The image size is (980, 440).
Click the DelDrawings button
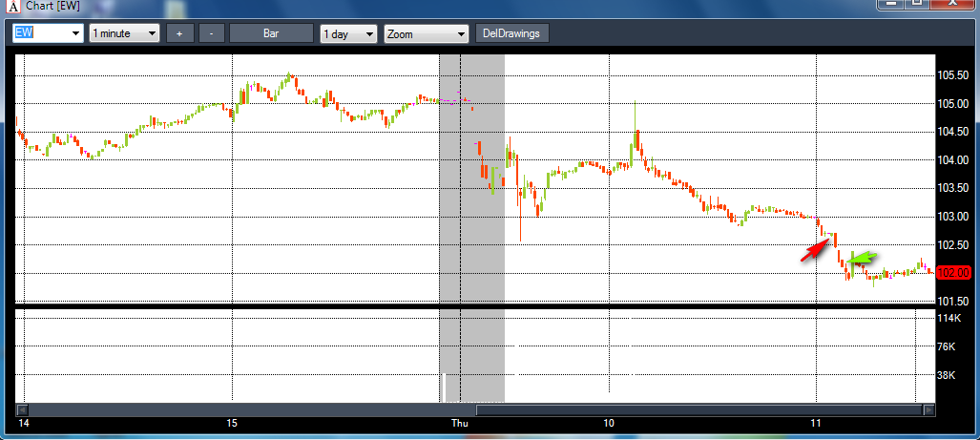(x=512, y=33)
